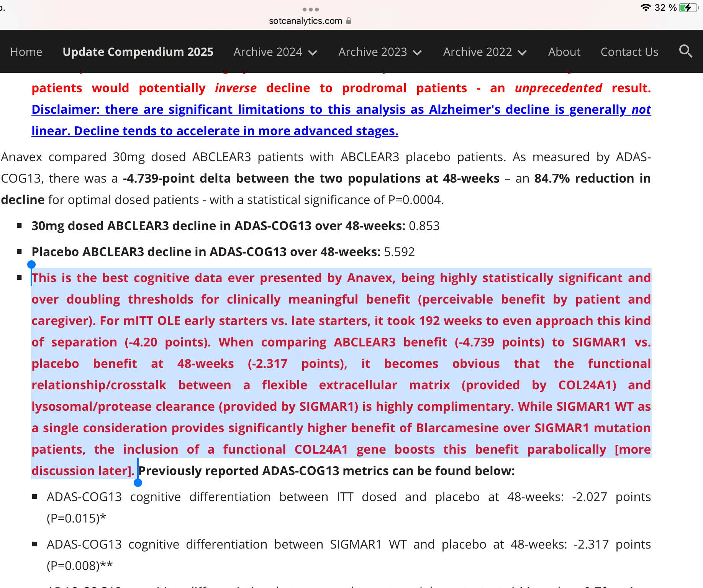Screen dimensions: 703x588
Task: Tap the lock icon beside sotcanalytics.com
Action: click(349, 21)
